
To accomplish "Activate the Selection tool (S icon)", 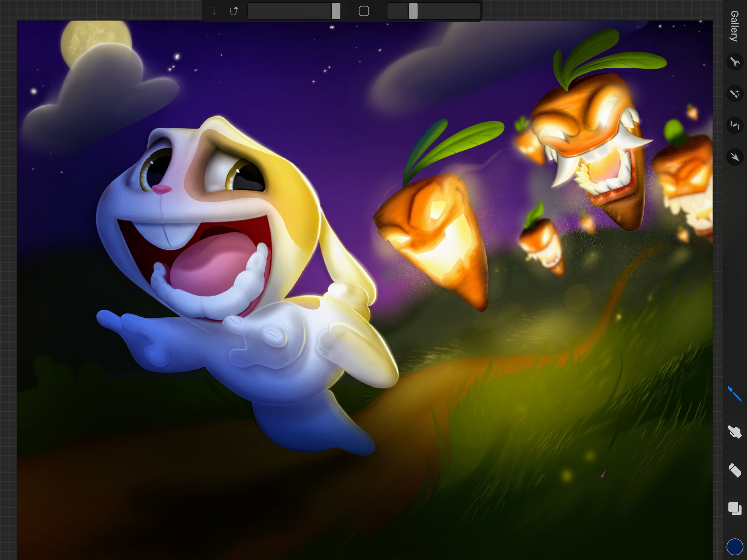I will click(x=735, y=125).
